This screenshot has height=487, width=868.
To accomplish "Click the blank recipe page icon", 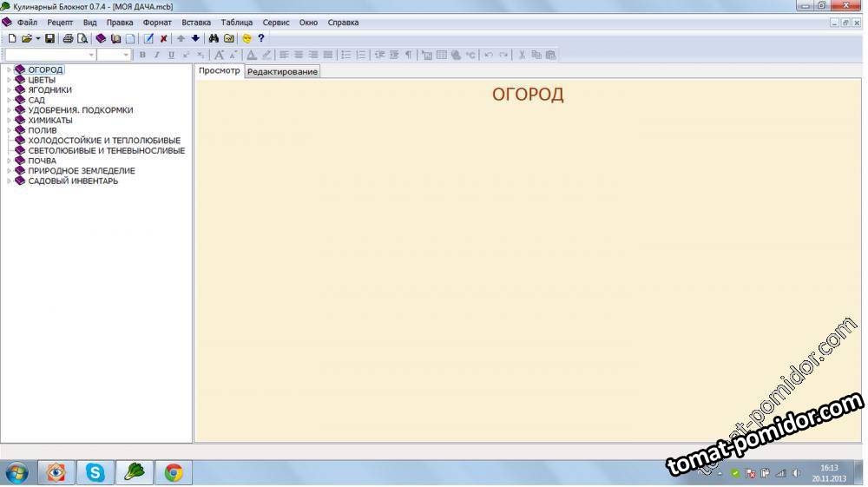I will (130, 39).
